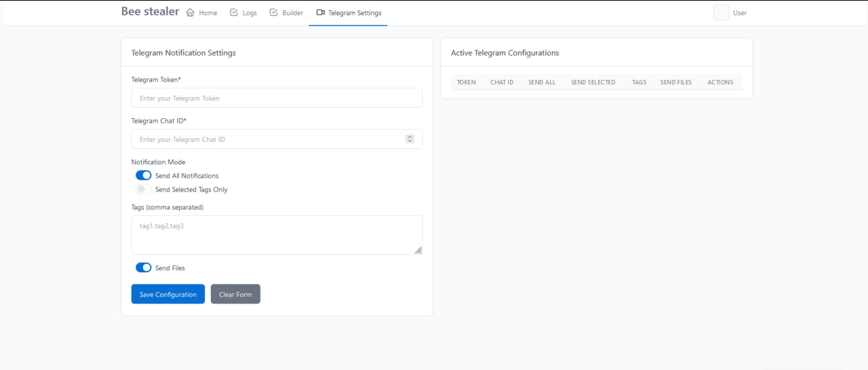This screenshot has width=868, height=370.
Task: Click the Clear Form button
Action: [235, 294]
